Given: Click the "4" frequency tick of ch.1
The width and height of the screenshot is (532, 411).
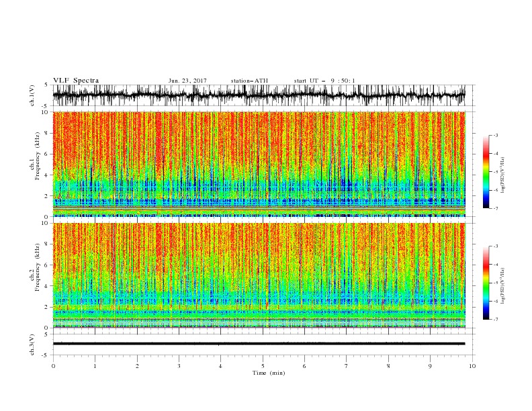Looking at the screenshot, I should pos(46,175).
